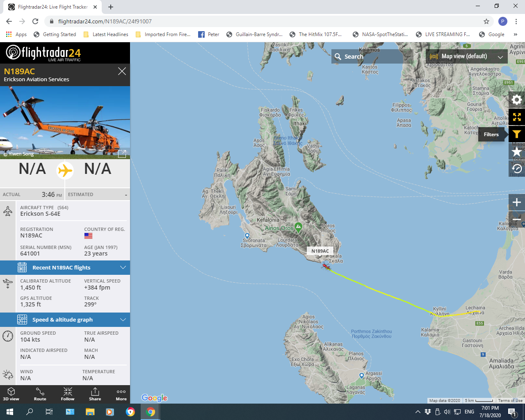
Task: Show hidden system tray icons
Action: click(418, 412)
